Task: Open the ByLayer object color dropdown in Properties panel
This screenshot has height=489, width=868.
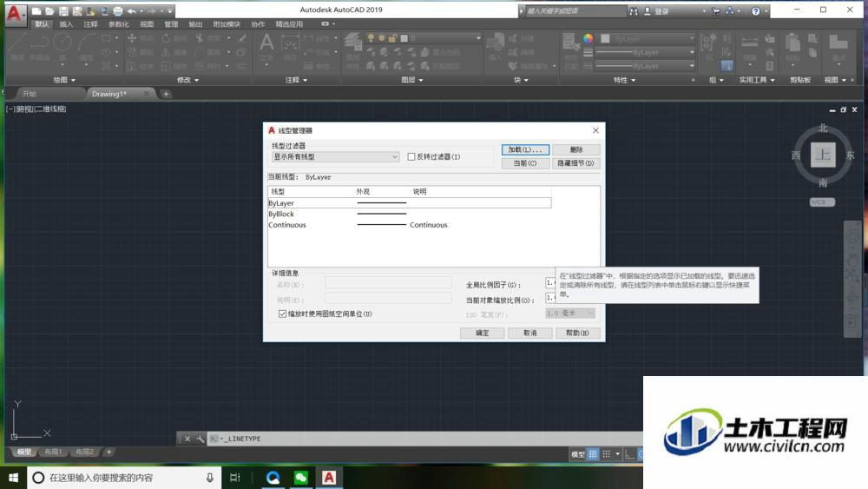Action: [648, 39]
